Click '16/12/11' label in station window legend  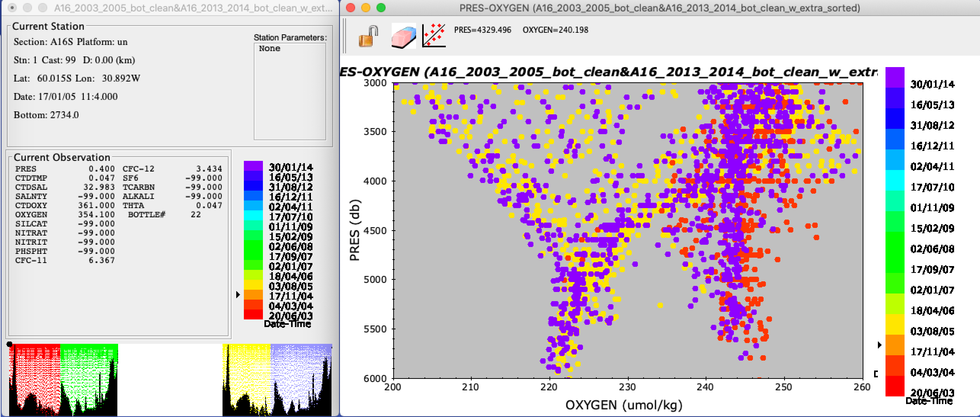[291, 197]
